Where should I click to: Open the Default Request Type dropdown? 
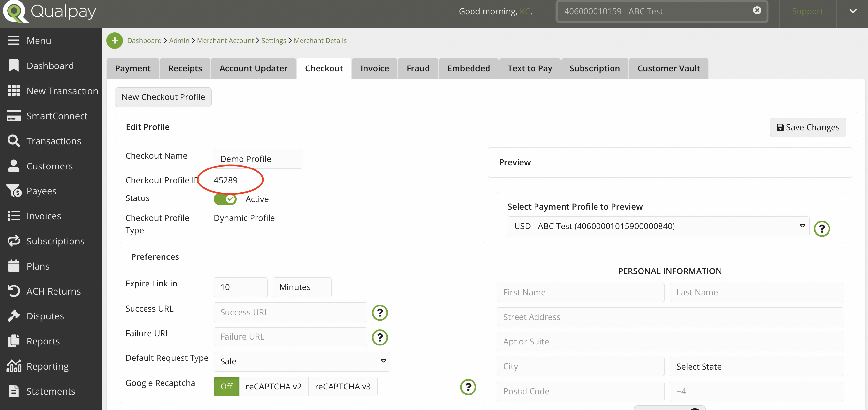[x=302, y=361]
